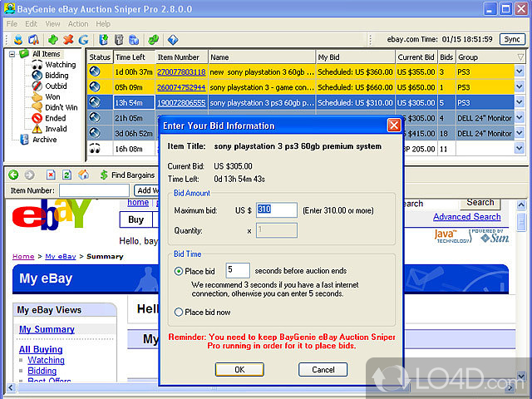Click the Sync time button
This screenshot has width=532, height=399.
512,39
